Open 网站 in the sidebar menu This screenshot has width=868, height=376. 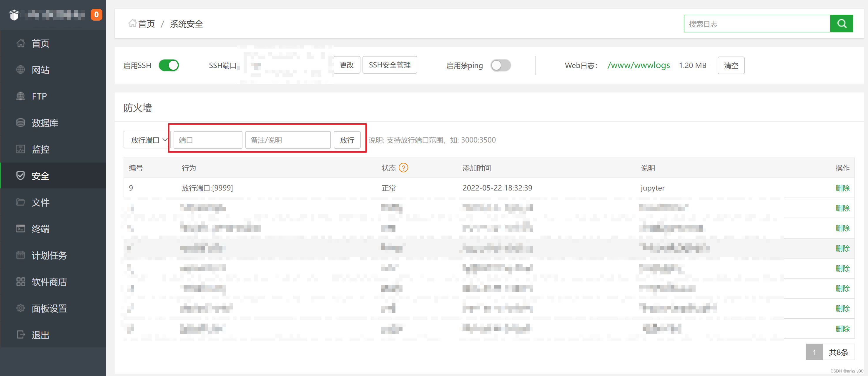[x=40, y=70]
